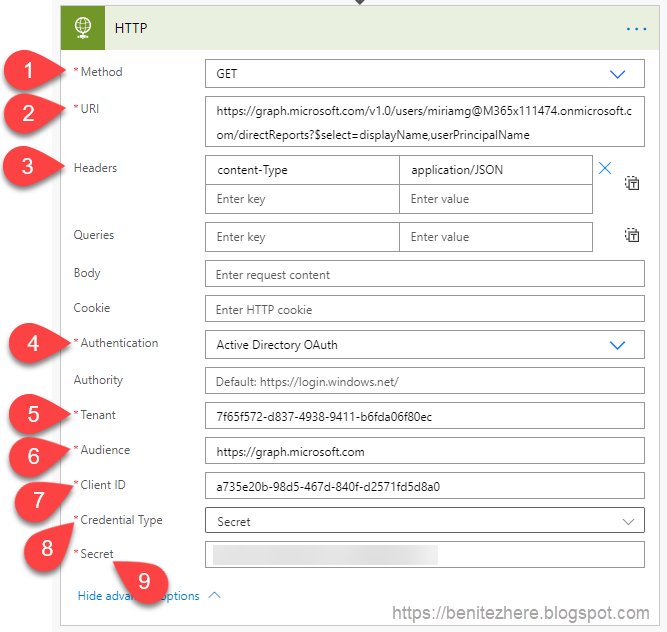Image resolution: width=667 pixels, height=632 pixels.
Task: Open the Method dropdown showing GET
Action: click(425, 74)
